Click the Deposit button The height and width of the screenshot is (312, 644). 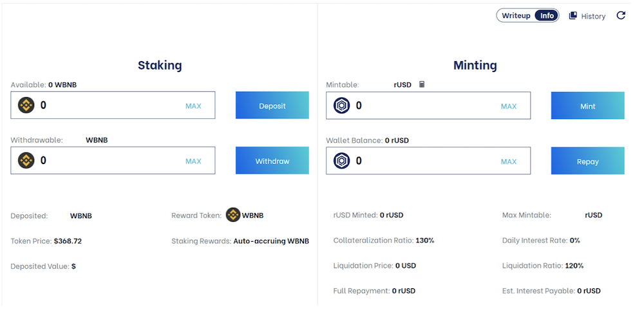[x=272, y=105]
